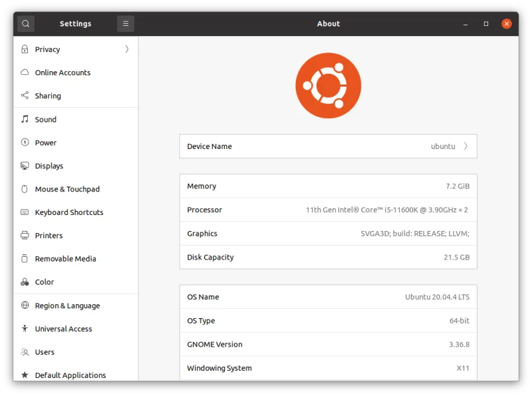This screenshot has height=396, width=532.
Task: Select Mouse & Touchpad in sidebar
Action: (x=67, y=189)
